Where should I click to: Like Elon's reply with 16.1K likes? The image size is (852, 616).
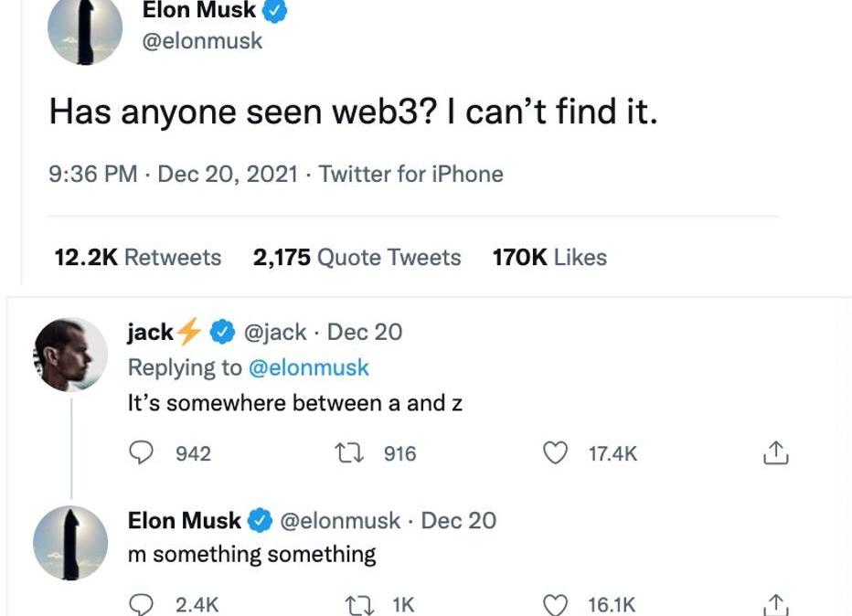point(556,604)
